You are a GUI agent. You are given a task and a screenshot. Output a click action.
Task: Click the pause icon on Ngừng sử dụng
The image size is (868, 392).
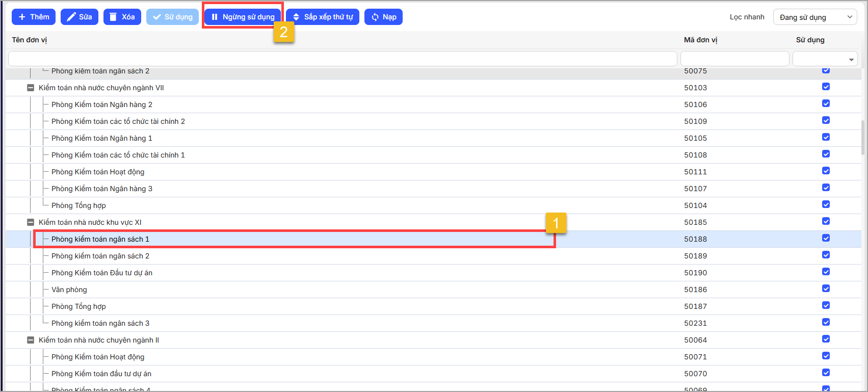pos(215,17)
